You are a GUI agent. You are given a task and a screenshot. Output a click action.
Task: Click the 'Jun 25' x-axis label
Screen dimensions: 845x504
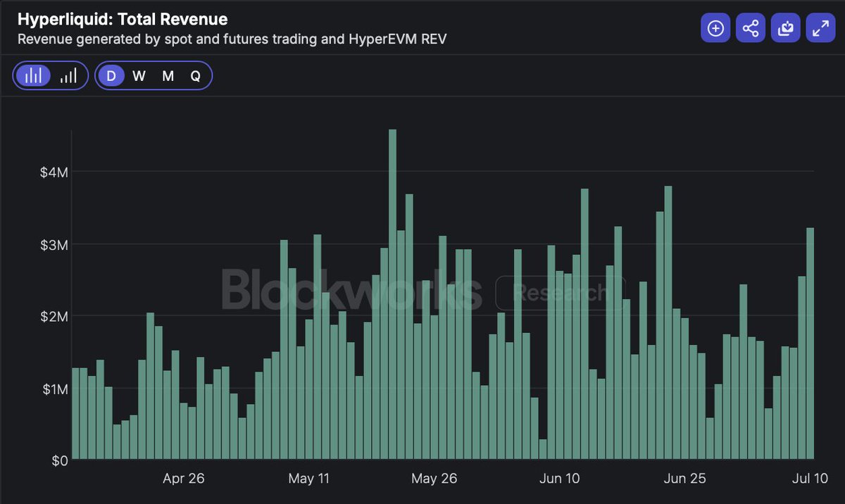point(684,479)
